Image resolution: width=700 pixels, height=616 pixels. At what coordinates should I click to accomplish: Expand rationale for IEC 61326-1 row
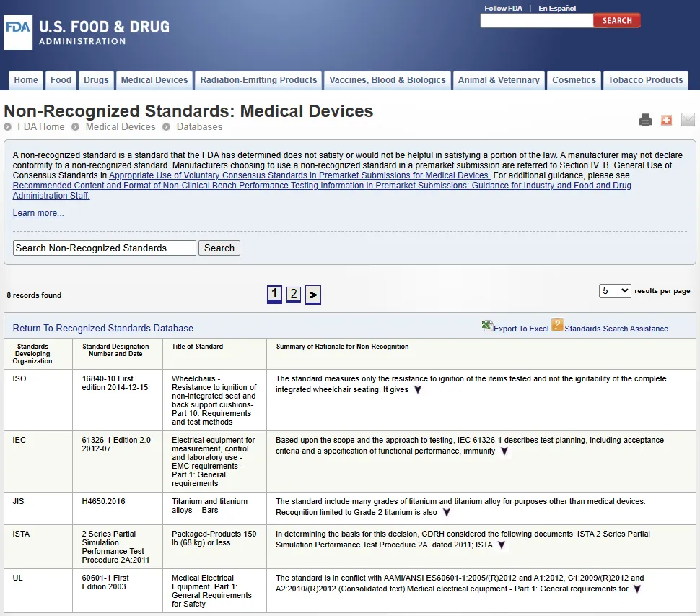pyautogui.click(x=504, y=451)
